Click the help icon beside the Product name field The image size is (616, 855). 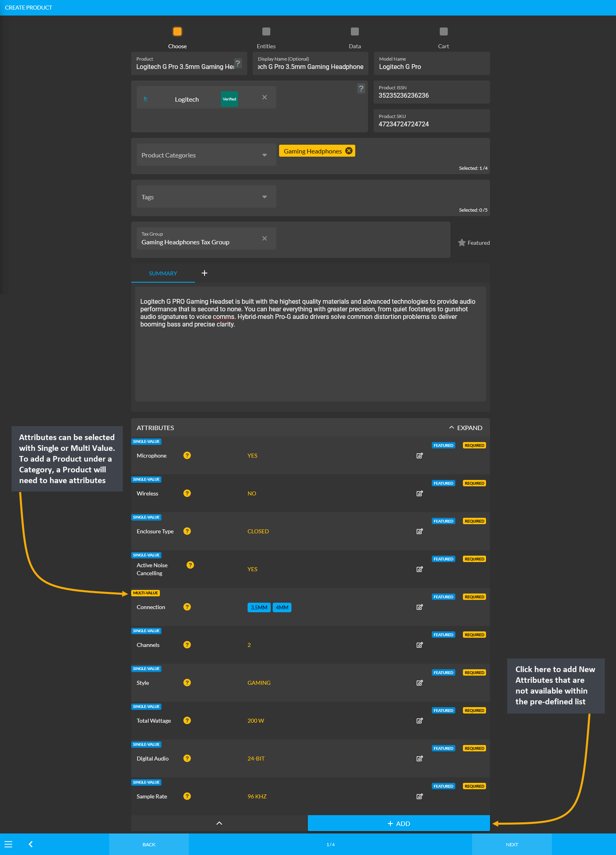pyautogui.click(x=238, y=63)
